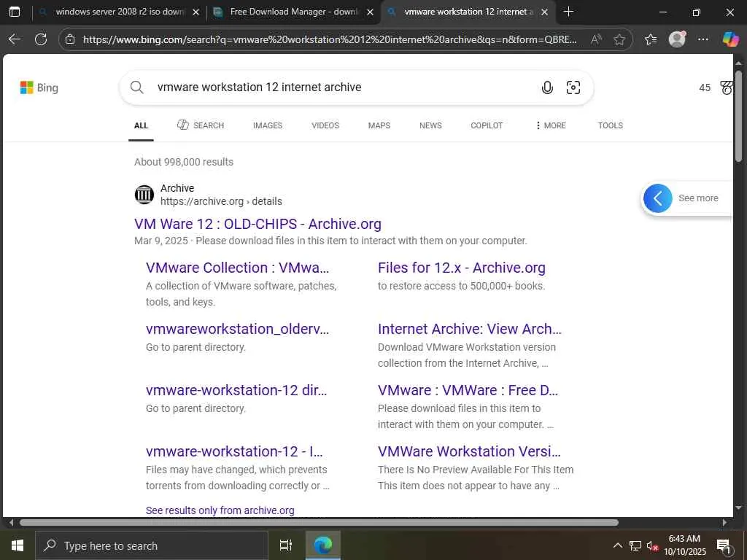Viewport: 747px width, 560px height.
Task: Switch to VIDEOS results
Action: (x=325, y=125)
